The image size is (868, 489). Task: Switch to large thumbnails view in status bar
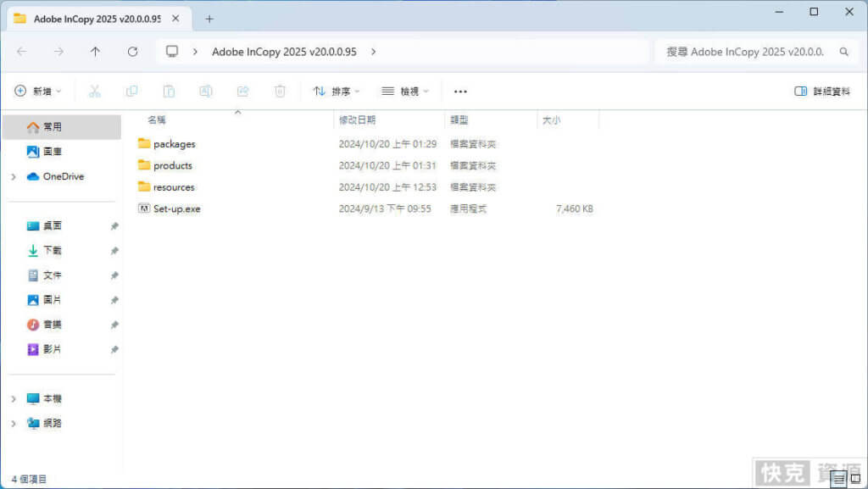856,479
